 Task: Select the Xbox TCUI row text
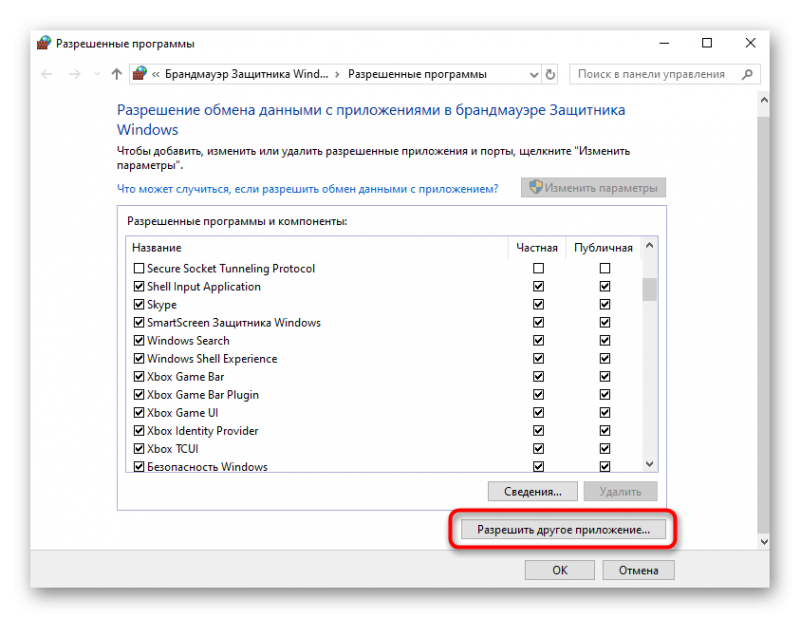172,449
